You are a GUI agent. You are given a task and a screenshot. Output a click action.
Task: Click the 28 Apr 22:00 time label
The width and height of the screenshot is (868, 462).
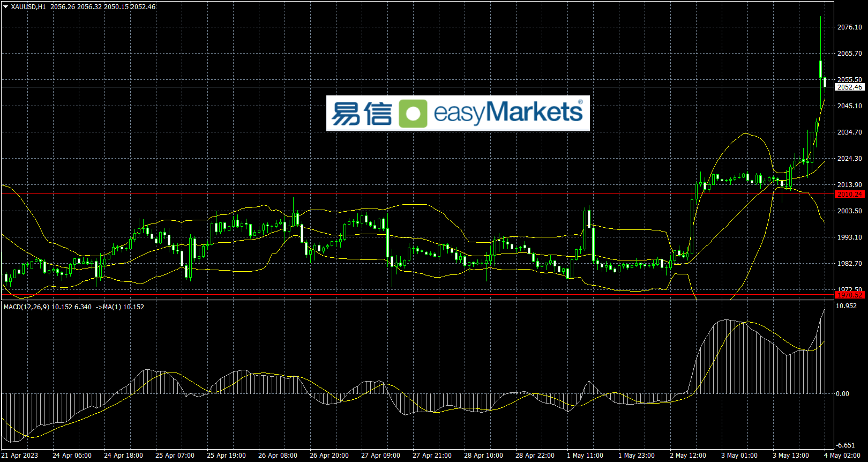point(535,456)
